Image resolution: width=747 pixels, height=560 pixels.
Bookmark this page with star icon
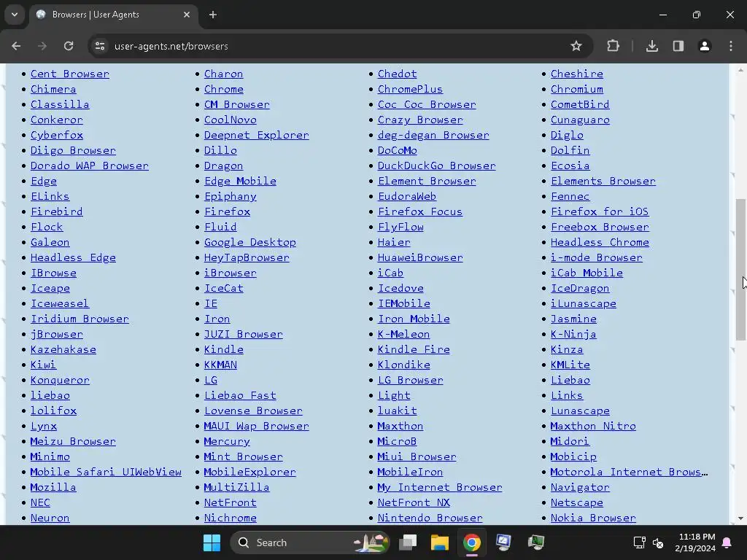pos(576,46)
